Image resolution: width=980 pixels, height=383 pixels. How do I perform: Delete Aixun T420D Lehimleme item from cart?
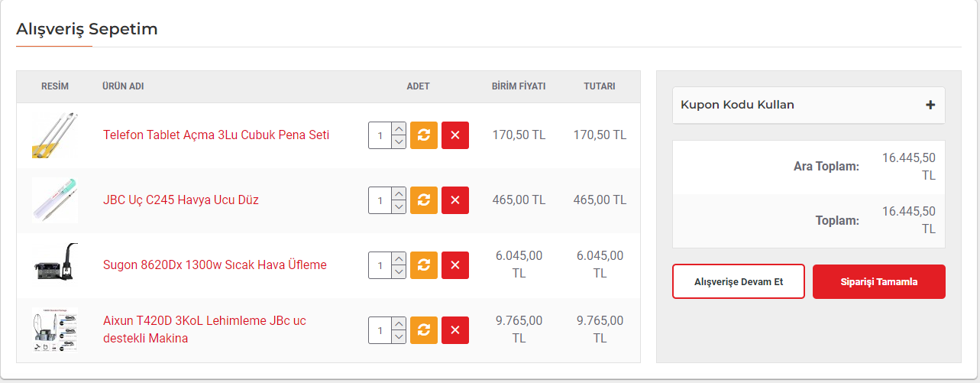[x=455, y=330]
